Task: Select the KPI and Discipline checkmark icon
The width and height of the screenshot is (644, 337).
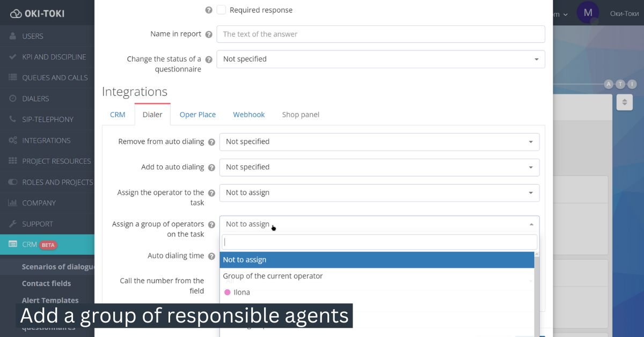Action: point(13,57)
